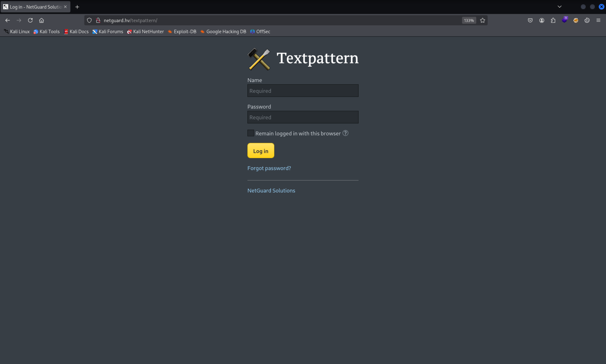Open the Kali Tools bookmark
This screenshot has width=606, height=364.
47,31
